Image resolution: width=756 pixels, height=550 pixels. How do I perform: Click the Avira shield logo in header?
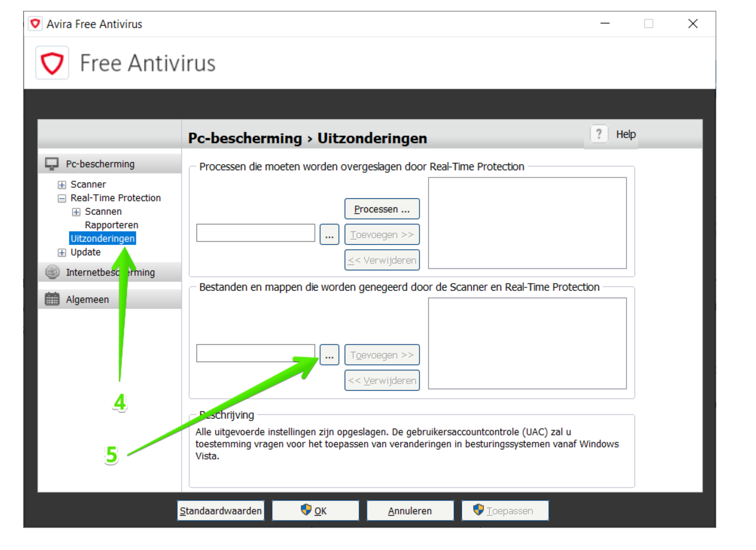click(52, 63)
